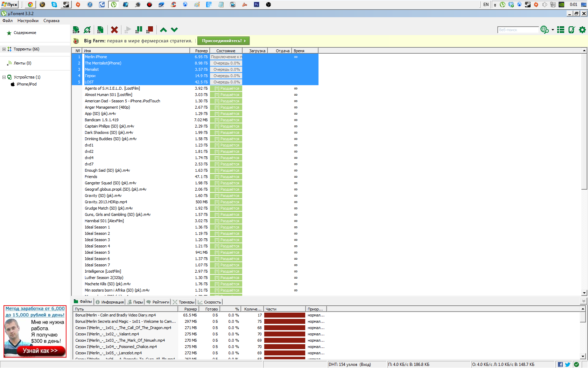The image size is (588, 368).
Task: Select Торренты (66) in the sidebar
Action: coord(26,49)
